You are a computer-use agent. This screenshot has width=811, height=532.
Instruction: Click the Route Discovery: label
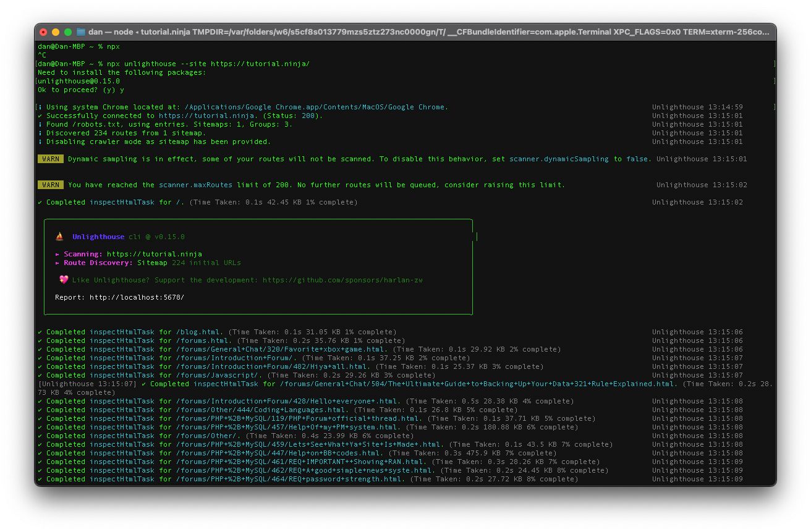coord(98,263)
